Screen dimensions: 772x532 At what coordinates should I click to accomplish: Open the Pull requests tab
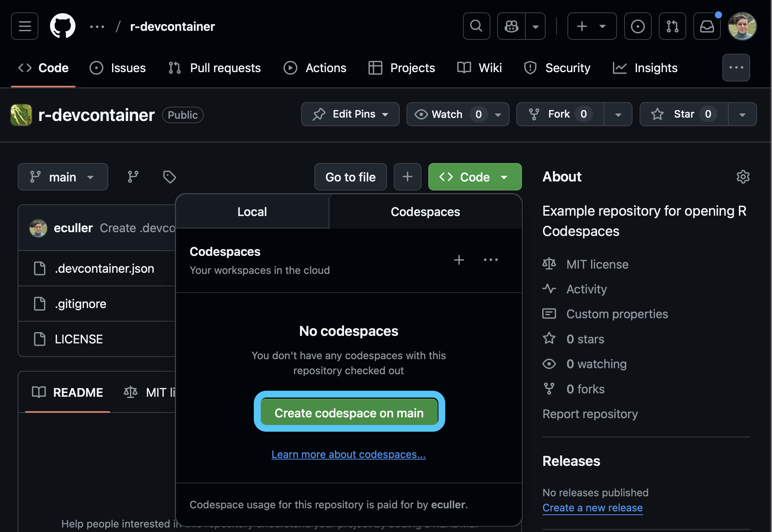215,68
